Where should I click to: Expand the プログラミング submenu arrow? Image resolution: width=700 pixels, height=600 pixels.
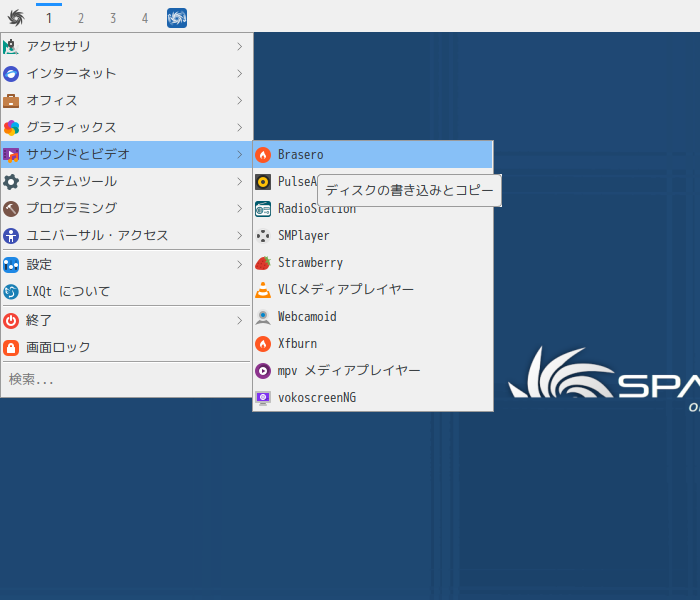coord(240,208)
